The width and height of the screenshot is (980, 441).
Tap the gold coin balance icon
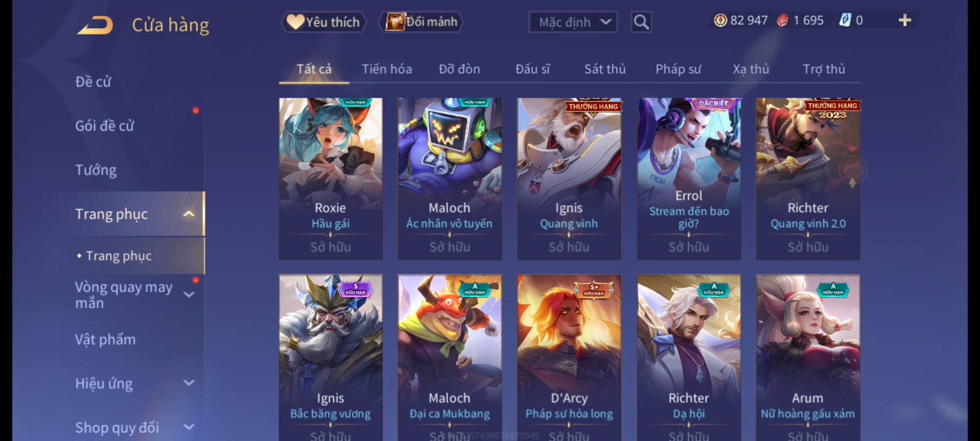pyautogui.click(x=720, y=20)
